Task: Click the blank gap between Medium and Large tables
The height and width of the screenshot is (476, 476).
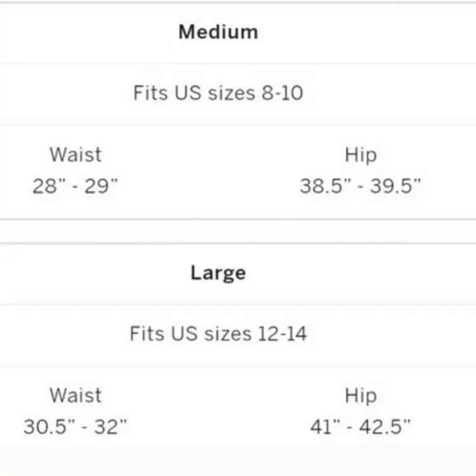Action: click(238, 232)
